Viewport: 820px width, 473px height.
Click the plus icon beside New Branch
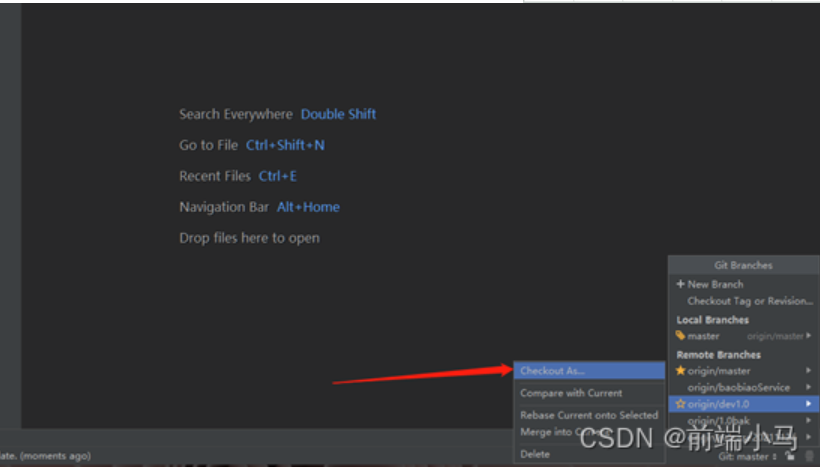tap(680, 284)
